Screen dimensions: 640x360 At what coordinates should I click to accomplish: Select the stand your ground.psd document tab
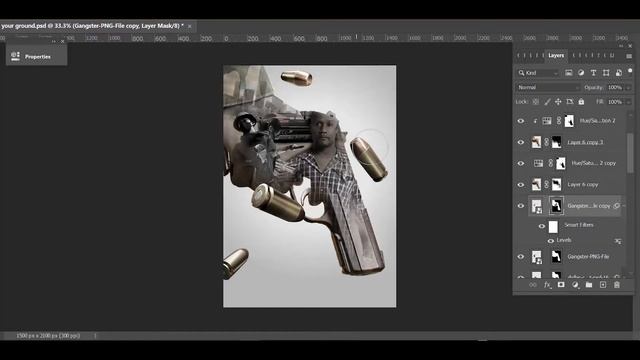tap(92, 26)
